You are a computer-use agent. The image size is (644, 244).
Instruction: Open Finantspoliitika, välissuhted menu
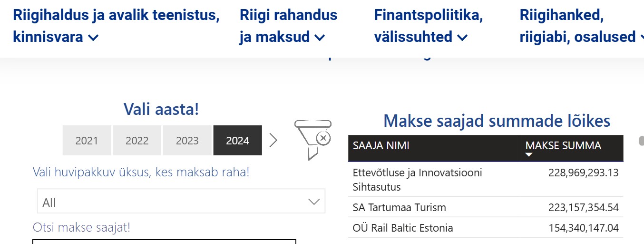coord(428,26)
